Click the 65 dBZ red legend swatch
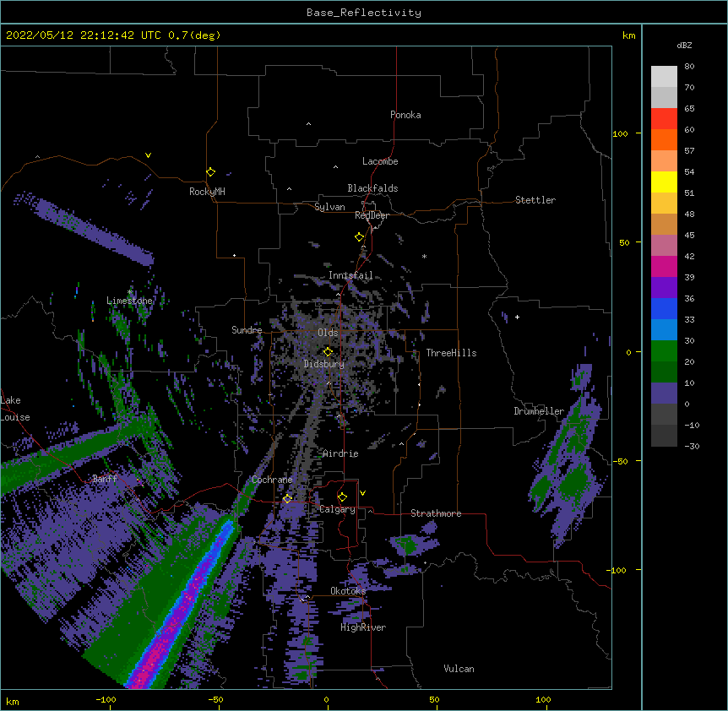 [x=664, y=118]
